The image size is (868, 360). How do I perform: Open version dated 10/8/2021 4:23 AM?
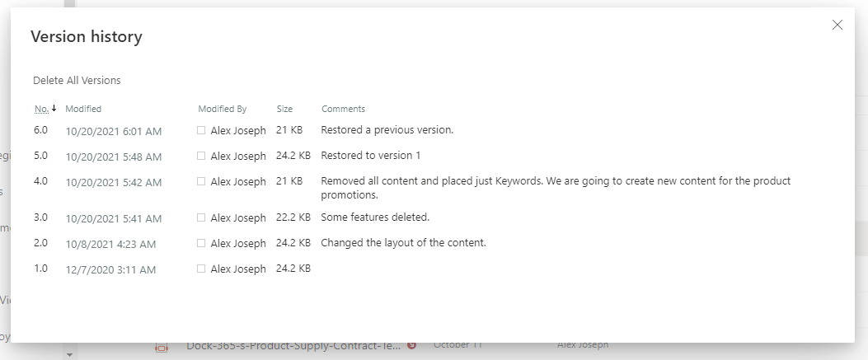[x=110, y=244]
